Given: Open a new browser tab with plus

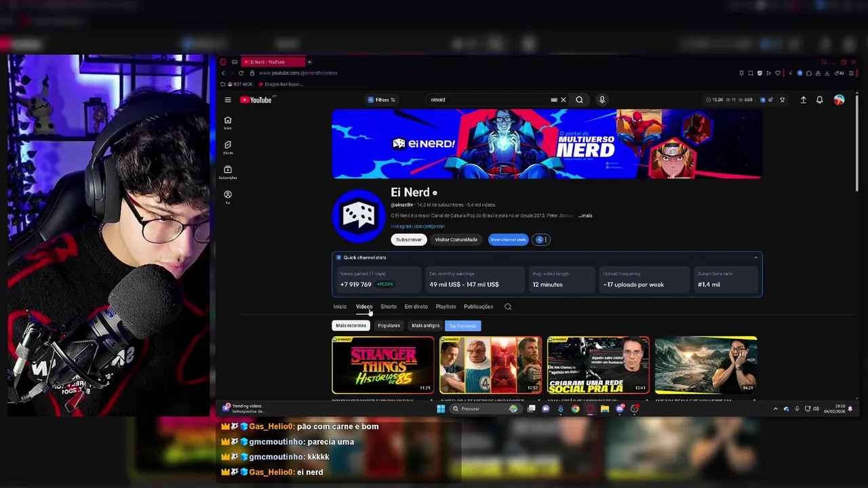Looking at the screenshot, I should (309, 62).
